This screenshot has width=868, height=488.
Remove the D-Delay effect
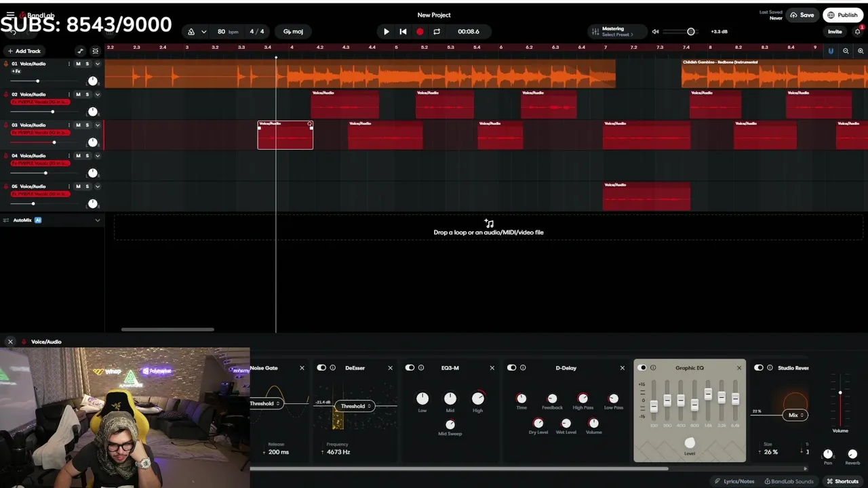pos(622,368)
